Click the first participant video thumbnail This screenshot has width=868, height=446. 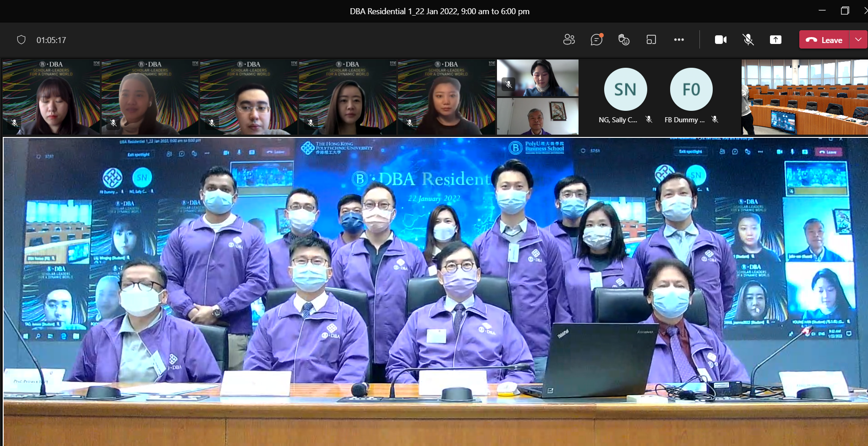[x=51, y=97]
